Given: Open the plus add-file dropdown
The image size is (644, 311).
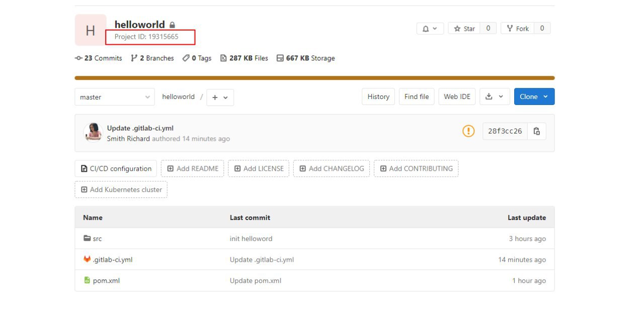Looking at the screenshot, I should click(220, 97).
